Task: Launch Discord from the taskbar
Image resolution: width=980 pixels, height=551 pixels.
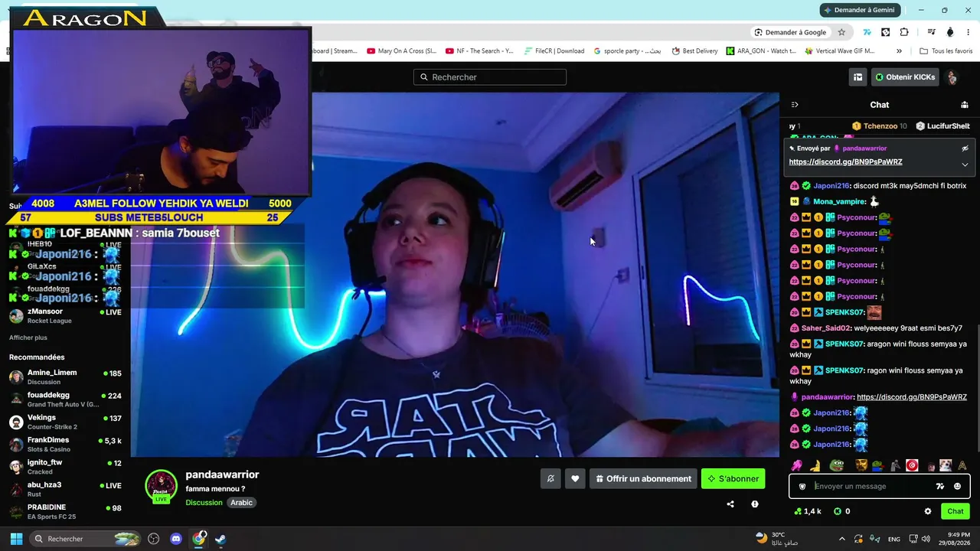Action: click(176, 539)
